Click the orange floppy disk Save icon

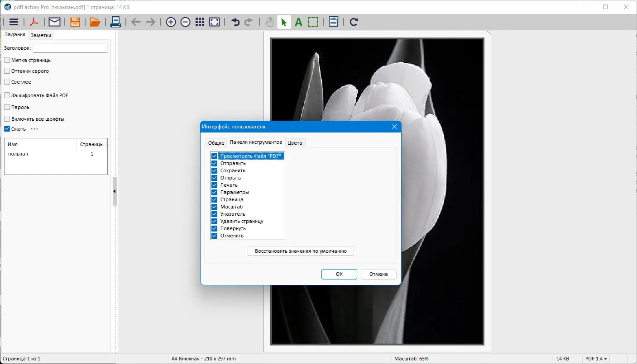[75, 22]
